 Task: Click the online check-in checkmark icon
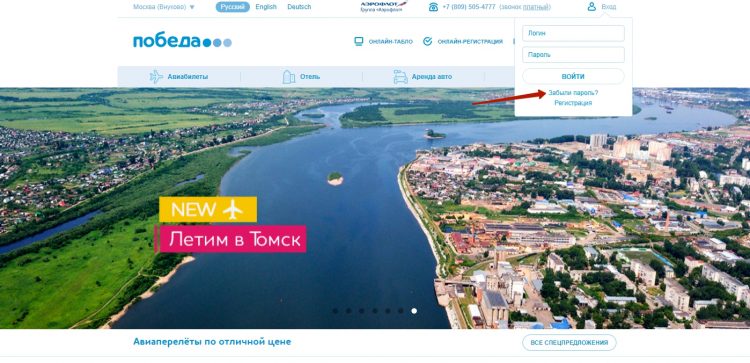(x=428, y=42)
